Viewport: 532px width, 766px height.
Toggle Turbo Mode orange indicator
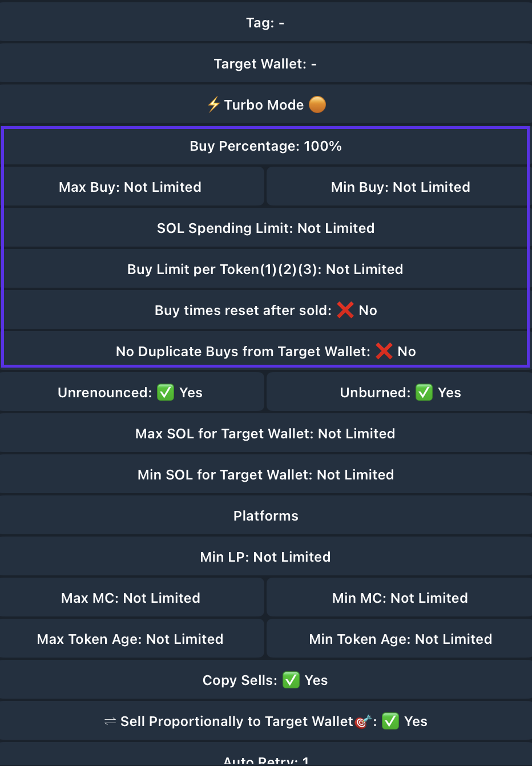click(317, 104)
